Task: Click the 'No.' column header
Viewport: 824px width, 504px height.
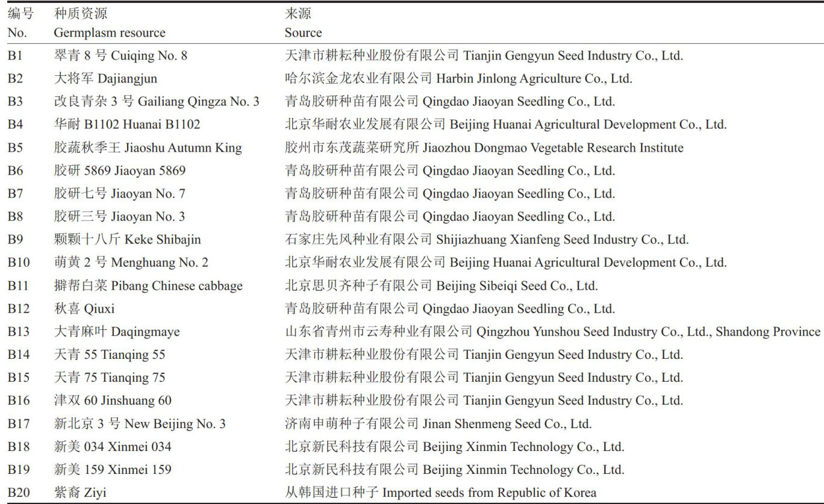Action: coord(17,33)
